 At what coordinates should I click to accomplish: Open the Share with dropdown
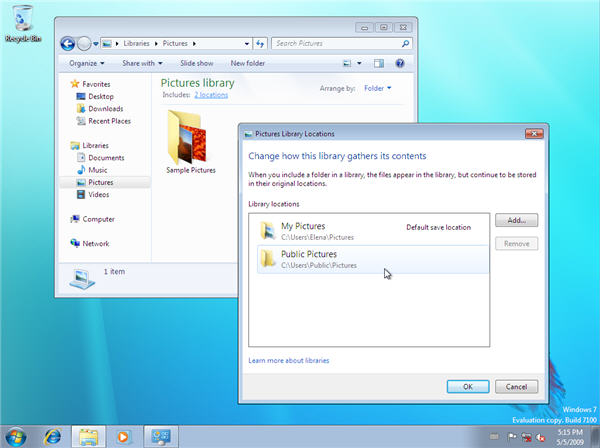click(x=142, y=63)
